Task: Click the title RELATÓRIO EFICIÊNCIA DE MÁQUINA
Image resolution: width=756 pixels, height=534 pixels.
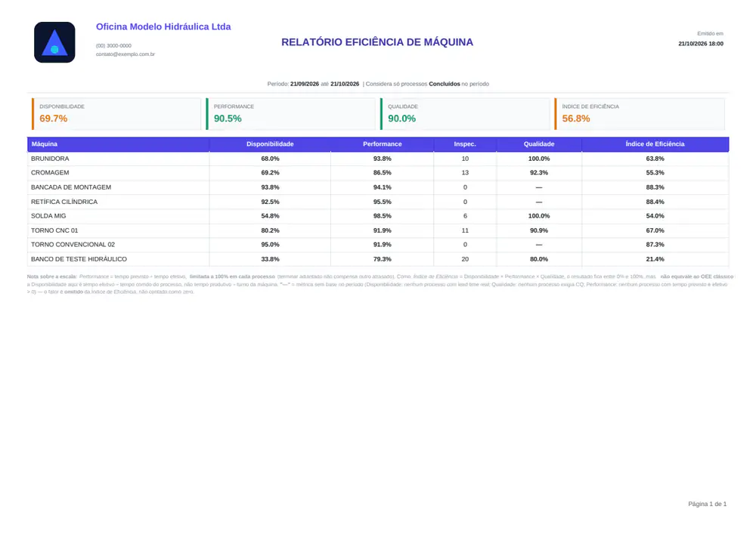Action: pos(377,42)
